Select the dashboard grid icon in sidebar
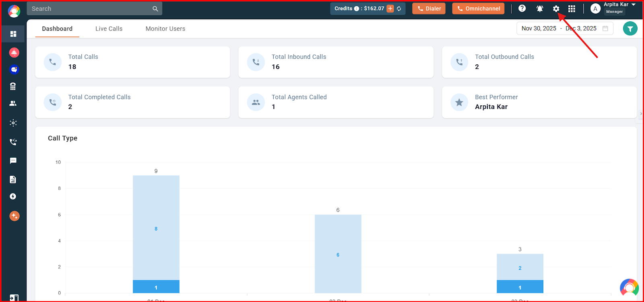 [13, 34]
